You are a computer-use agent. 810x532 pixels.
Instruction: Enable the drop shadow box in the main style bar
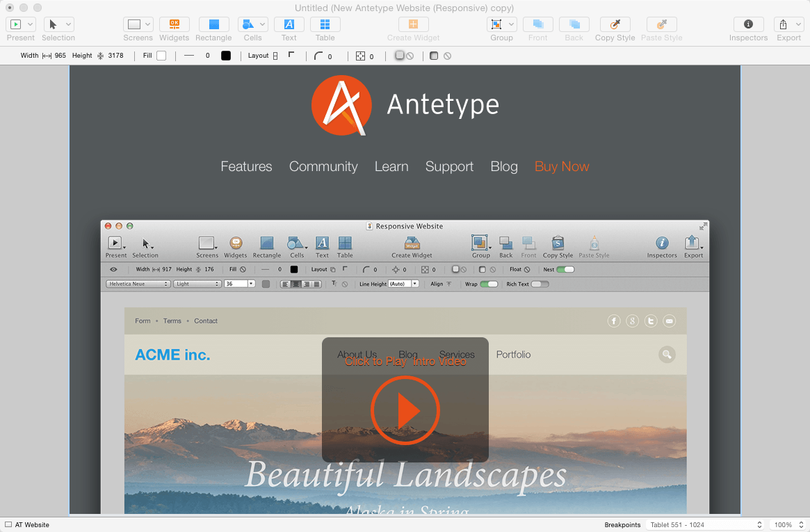(x=399, y=55)
